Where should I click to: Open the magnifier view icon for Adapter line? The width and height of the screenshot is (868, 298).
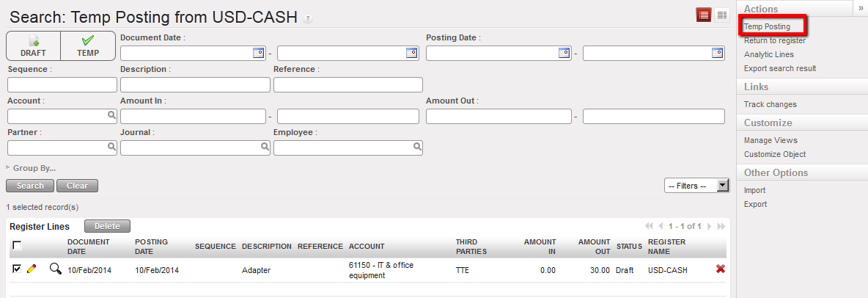[55, 269]
